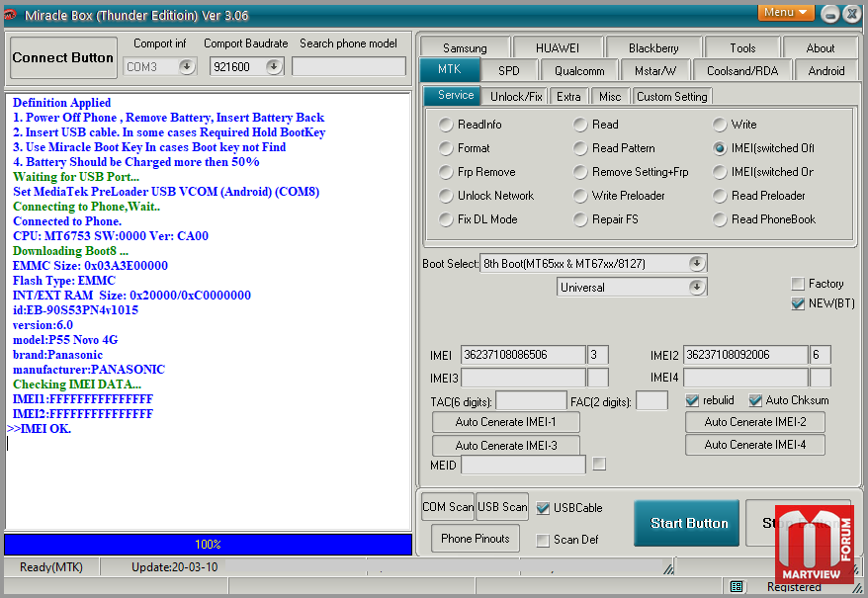Click Auto Cenerate IMEI-1 button
Image resolution: width=868 pixels, height=598 pixels.
[x=506, y=422]
